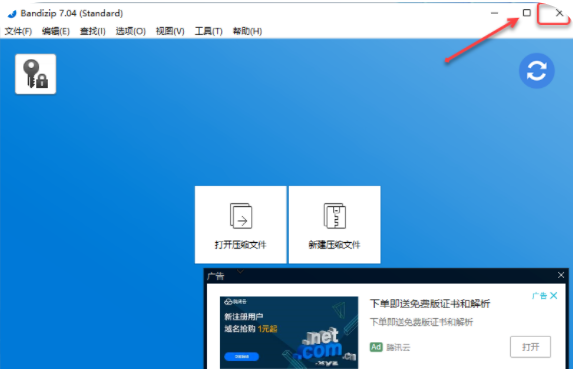Click the key and lock password icon

pyautogui.click(x=35, y=74)
